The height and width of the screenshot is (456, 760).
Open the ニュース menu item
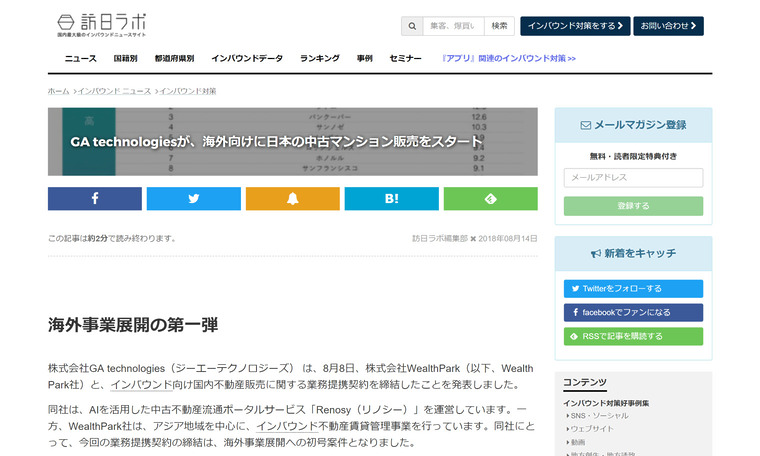(81, 59)
